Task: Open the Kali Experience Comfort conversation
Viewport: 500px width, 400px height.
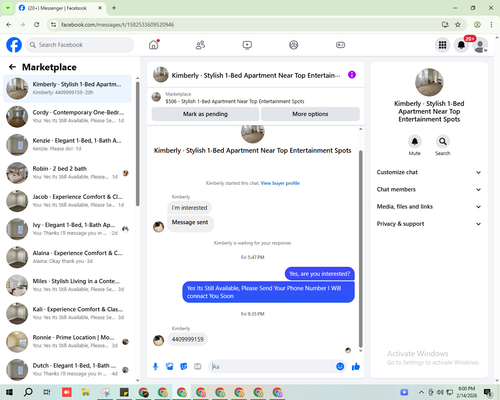Action: point(67,314)
